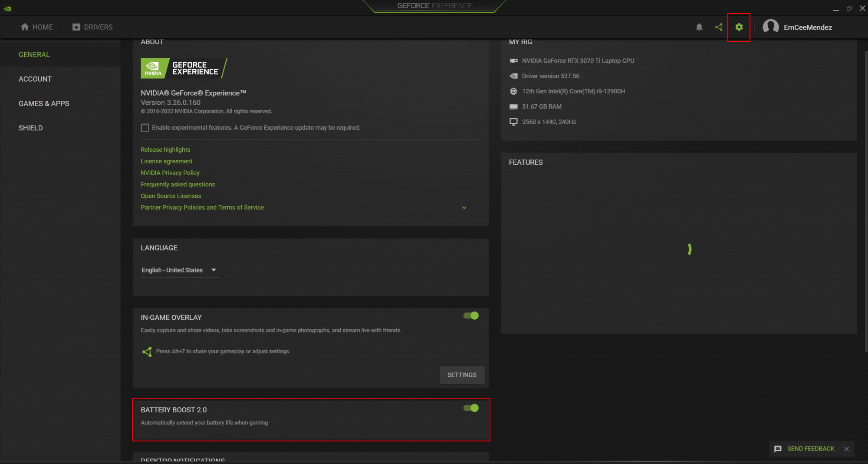Click Version 3.26.0.160 text
Viewport: 868px width, 464px height.
click(171, 103)
